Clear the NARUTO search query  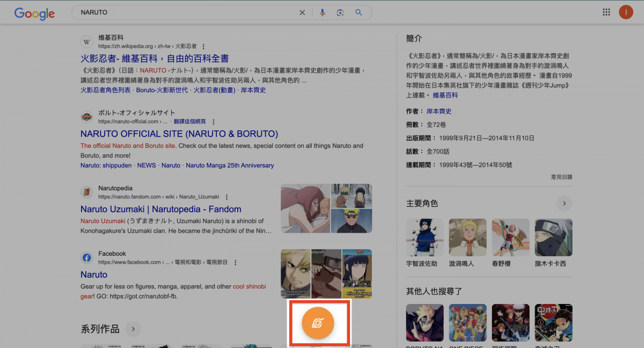click(302, 12)
